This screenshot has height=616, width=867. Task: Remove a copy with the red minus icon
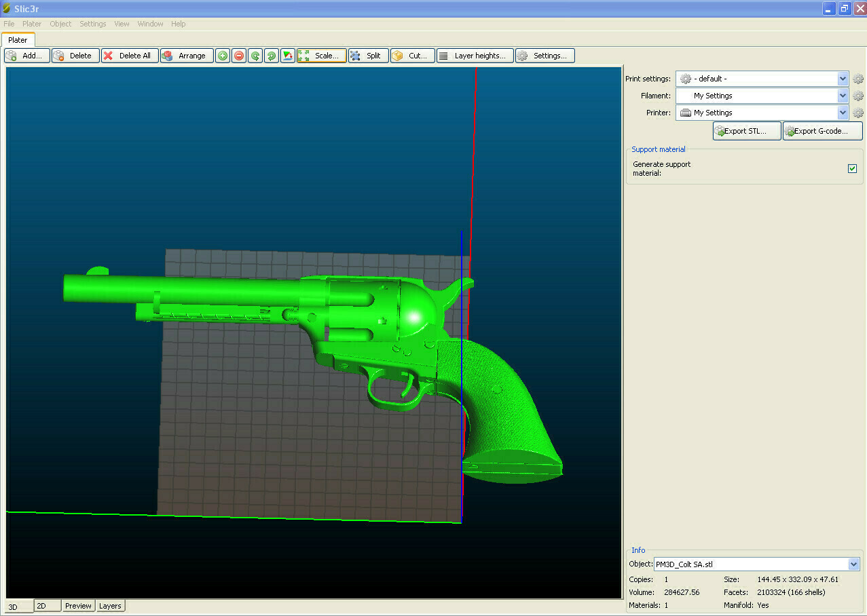tap(238, 55)
